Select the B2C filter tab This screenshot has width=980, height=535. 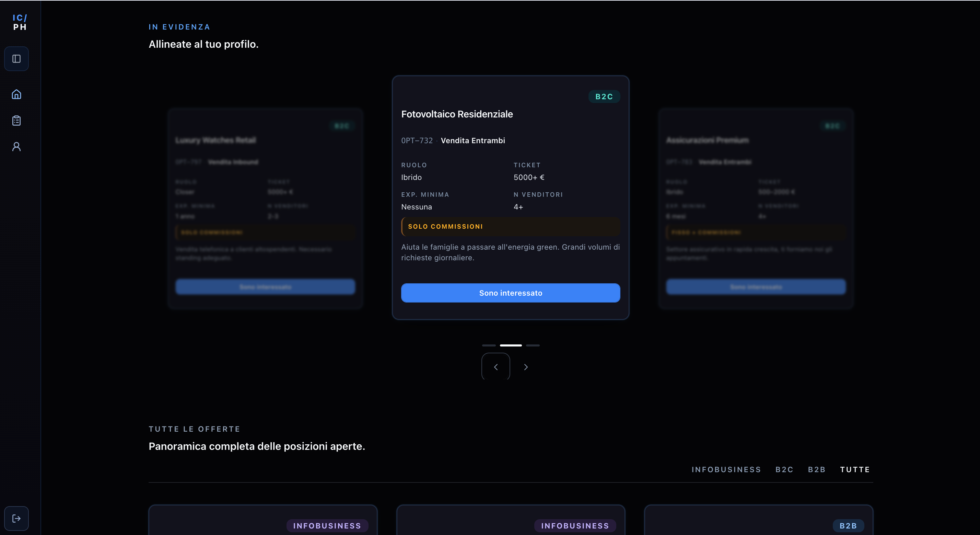coord(784,469)
